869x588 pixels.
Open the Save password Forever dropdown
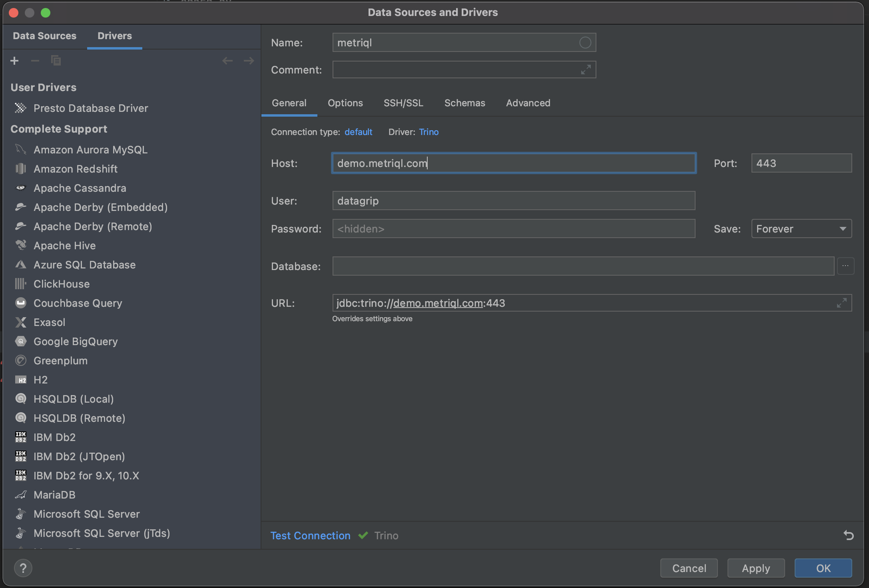click(801, 229)
